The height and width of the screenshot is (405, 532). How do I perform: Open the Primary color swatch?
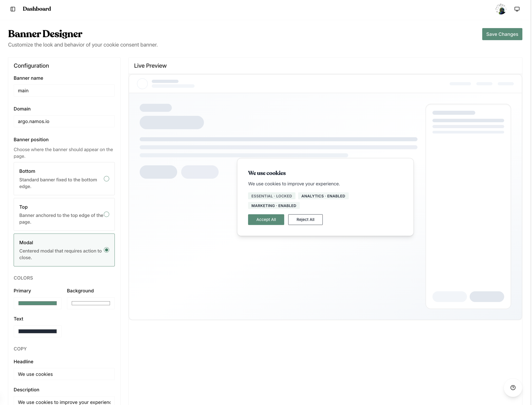pos(37,303)
